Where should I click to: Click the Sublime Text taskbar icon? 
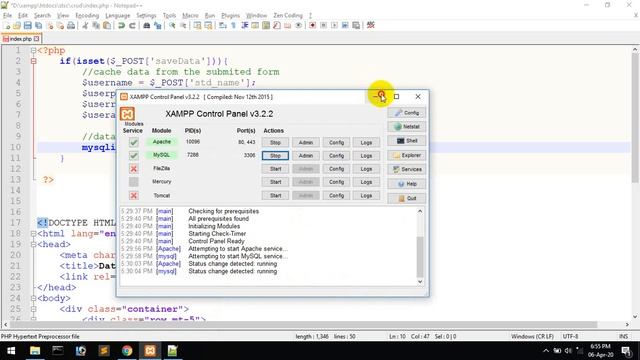coord(104,351)
